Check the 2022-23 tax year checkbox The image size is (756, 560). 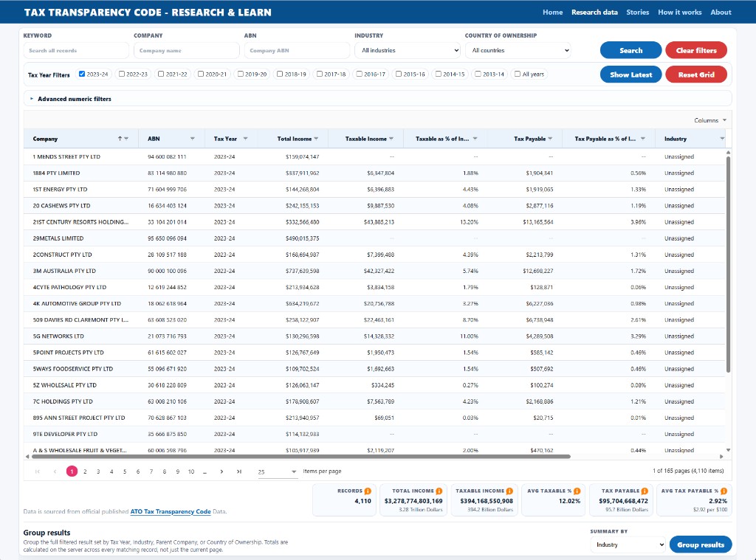tap(122, 74)
